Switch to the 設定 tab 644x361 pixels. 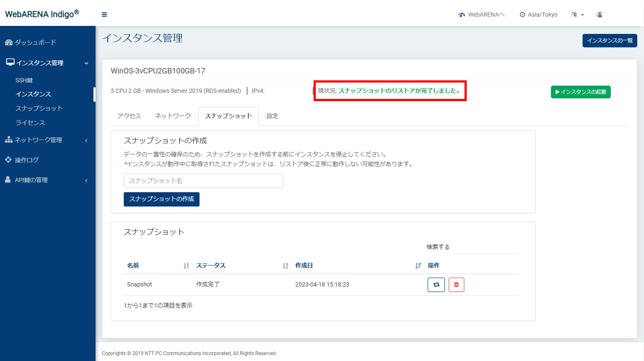(x=272, y=116)
